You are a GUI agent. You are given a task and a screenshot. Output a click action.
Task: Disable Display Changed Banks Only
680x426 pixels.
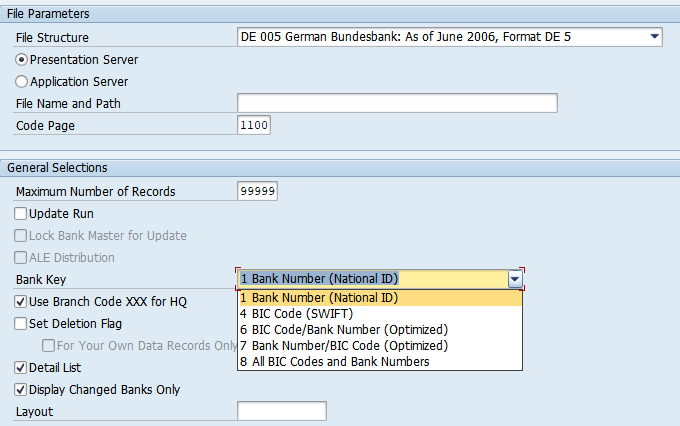pyautogui.click(x=21, y=390)
